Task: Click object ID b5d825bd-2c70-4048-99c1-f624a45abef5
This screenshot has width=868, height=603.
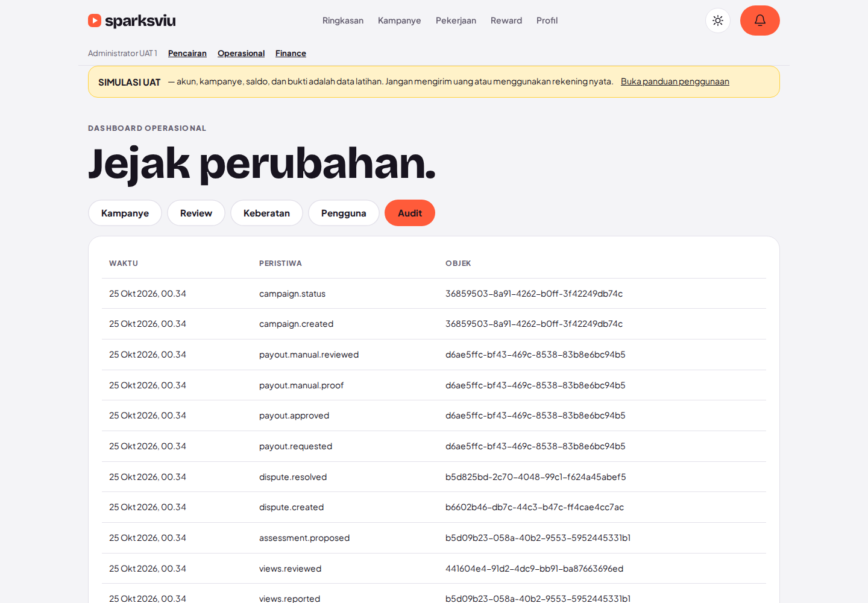Action: click(x=535, y=477)
